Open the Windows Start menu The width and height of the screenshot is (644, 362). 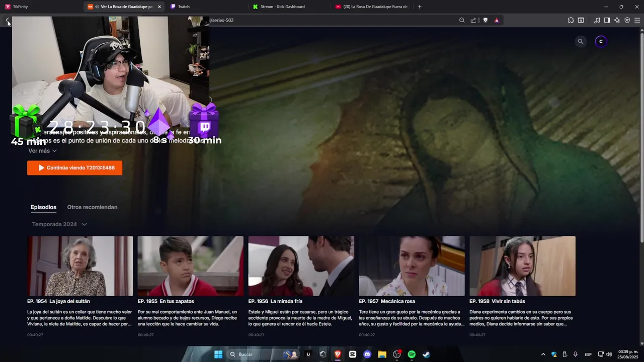[x=218, y=354]
